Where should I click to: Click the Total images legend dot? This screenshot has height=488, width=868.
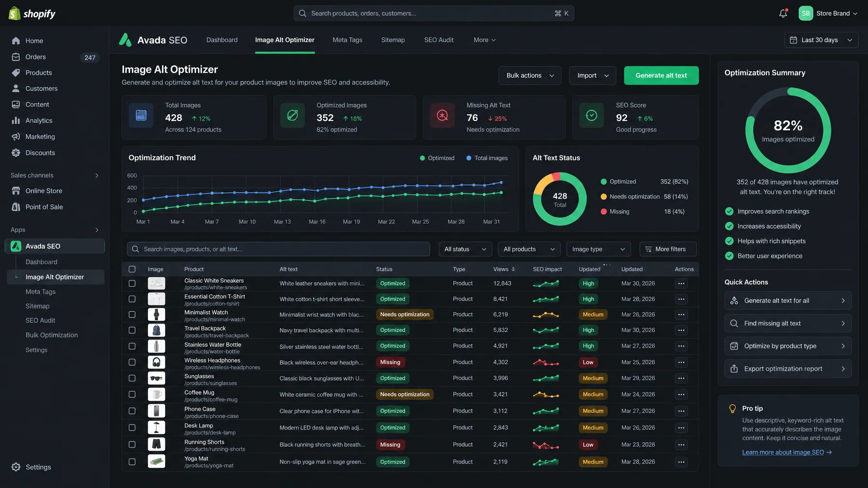coord(469,158)
